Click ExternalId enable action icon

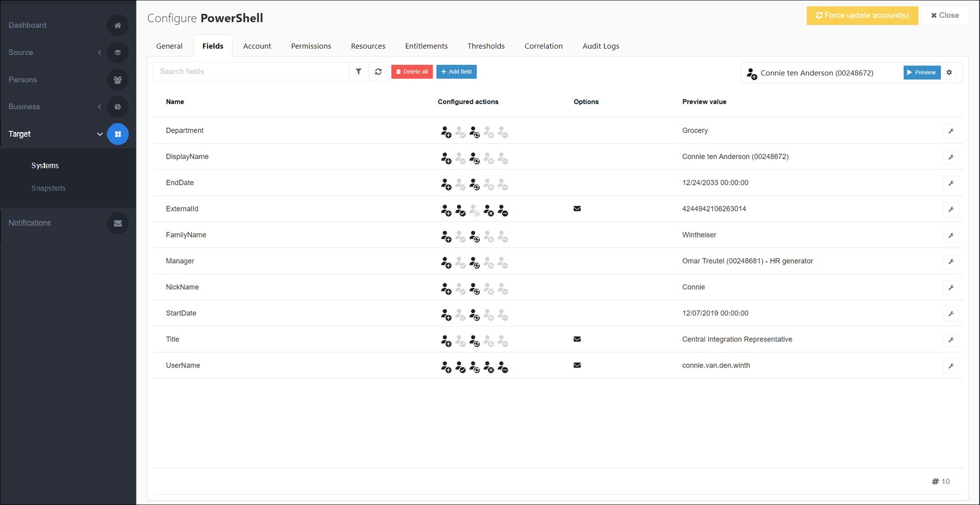[460, 210]
